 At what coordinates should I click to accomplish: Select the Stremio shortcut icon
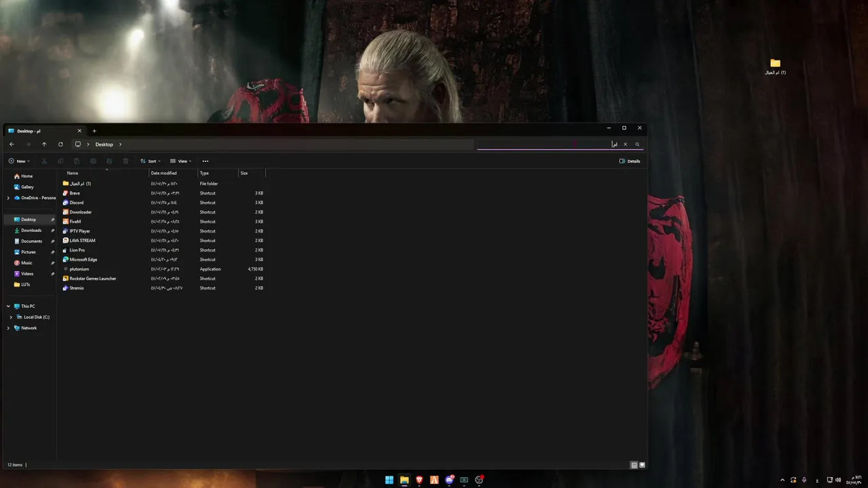pos(66,288)
